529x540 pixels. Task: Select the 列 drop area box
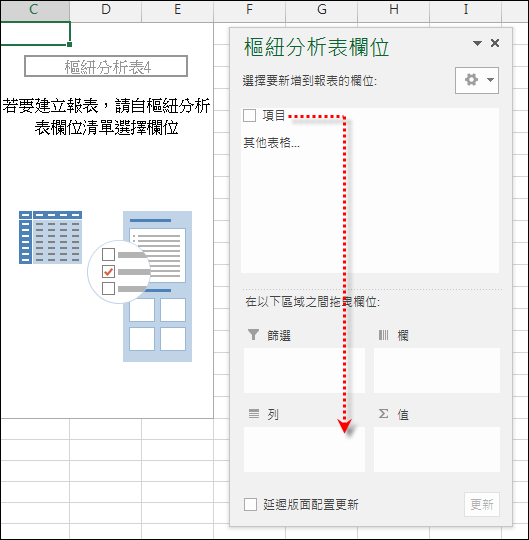click(x=304, y=449)
